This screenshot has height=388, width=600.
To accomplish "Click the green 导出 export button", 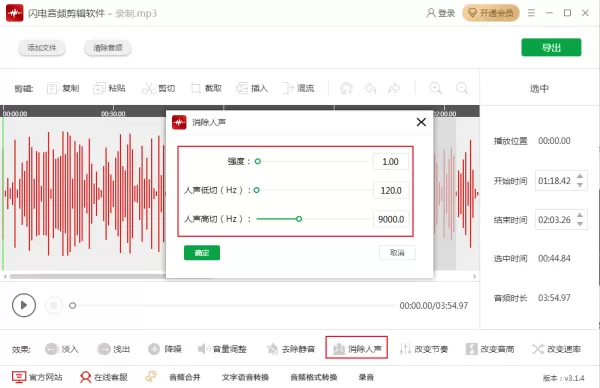I will 551,47.
